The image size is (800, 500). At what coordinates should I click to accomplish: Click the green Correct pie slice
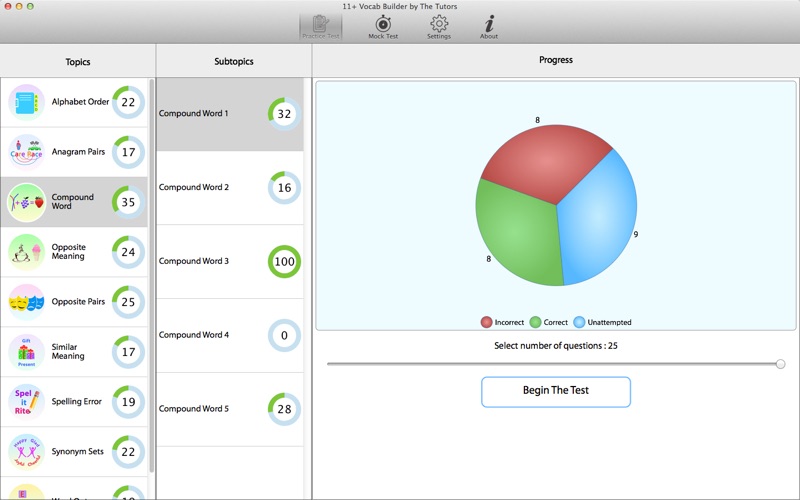click(515, 234)
